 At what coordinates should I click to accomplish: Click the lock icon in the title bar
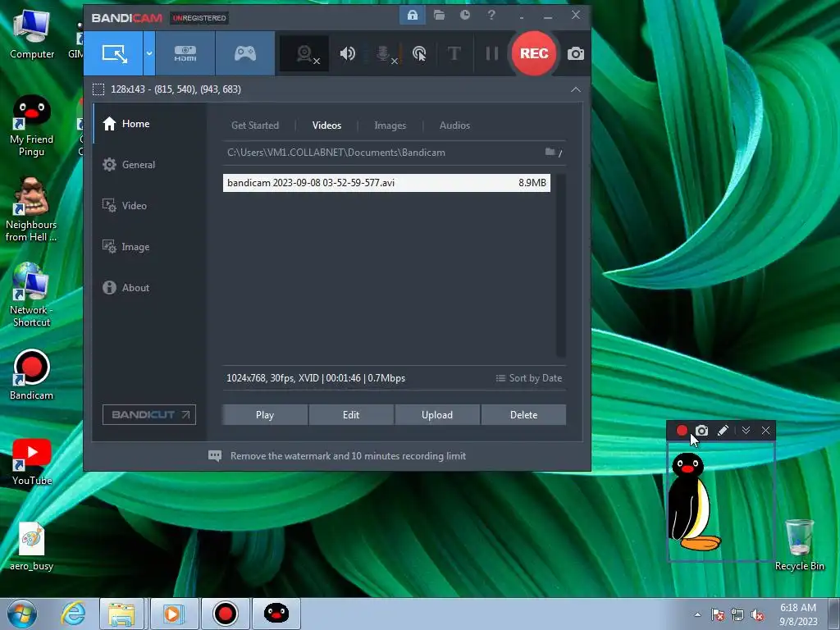point(413,15)
